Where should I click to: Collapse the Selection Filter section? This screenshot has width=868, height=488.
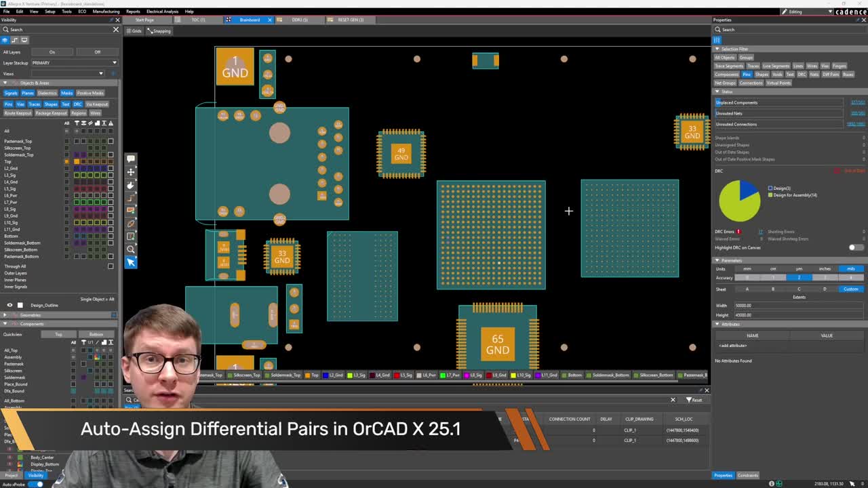click(718, 49)
